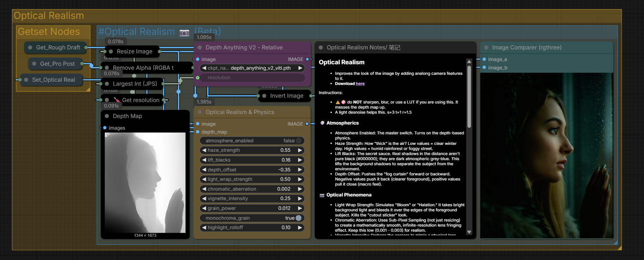Collapse the Optical Realism Notes node
644x260 pixels.
tap(321, 48)
